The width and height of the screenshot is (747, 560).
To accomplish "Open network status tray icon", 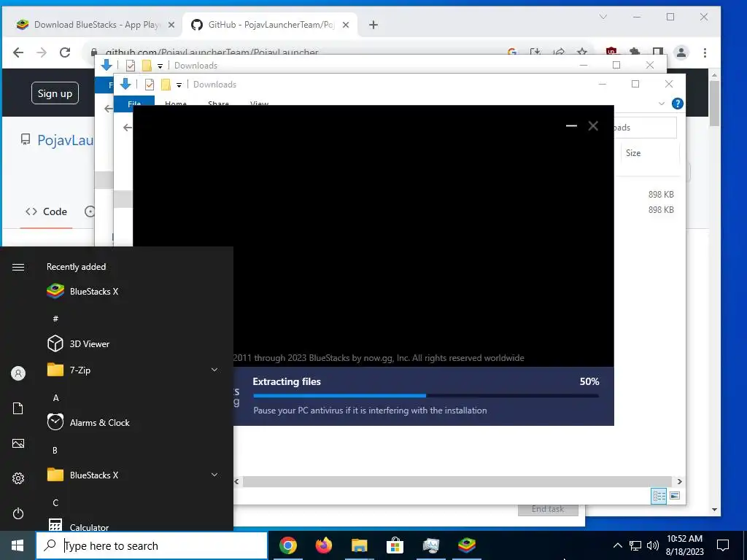I will click(x=635, y=545).
